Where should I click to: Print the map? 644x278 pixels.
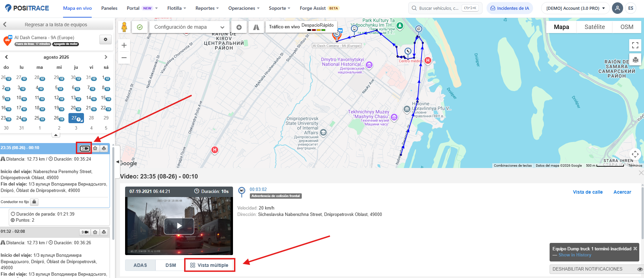point(635,60)
